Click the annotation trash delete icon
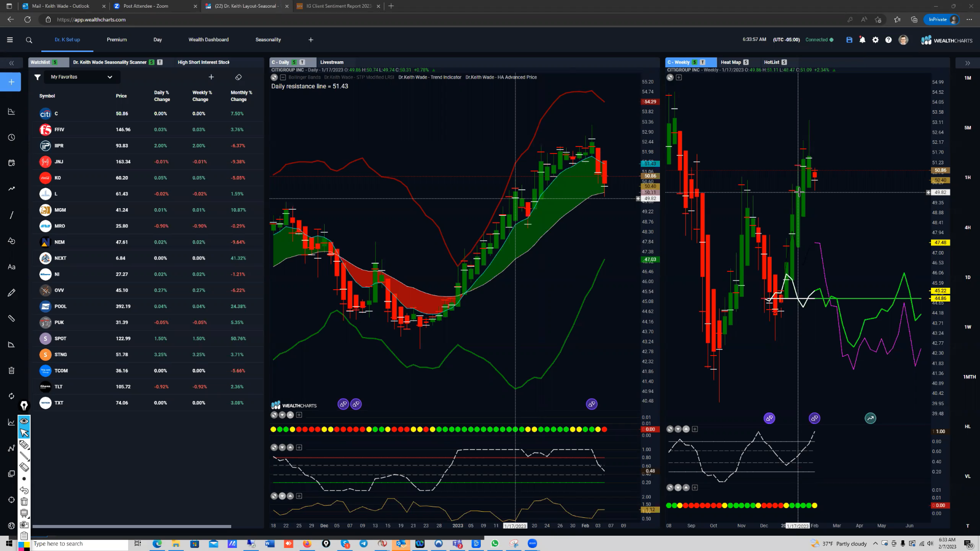The width and height of the screenshot is (980, 551). click(x=24, y=502)
